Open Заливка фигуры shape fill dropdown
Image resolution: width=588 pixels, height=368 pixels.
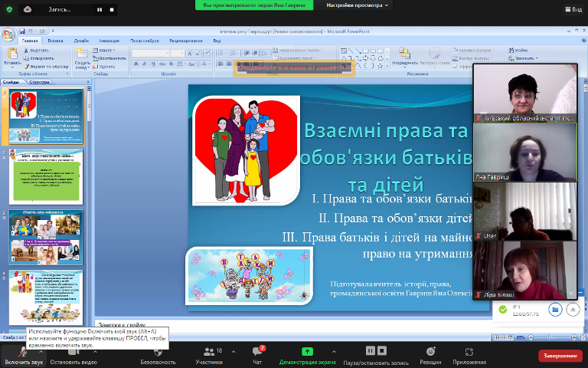pyautogui.click(x=474, y=50)
